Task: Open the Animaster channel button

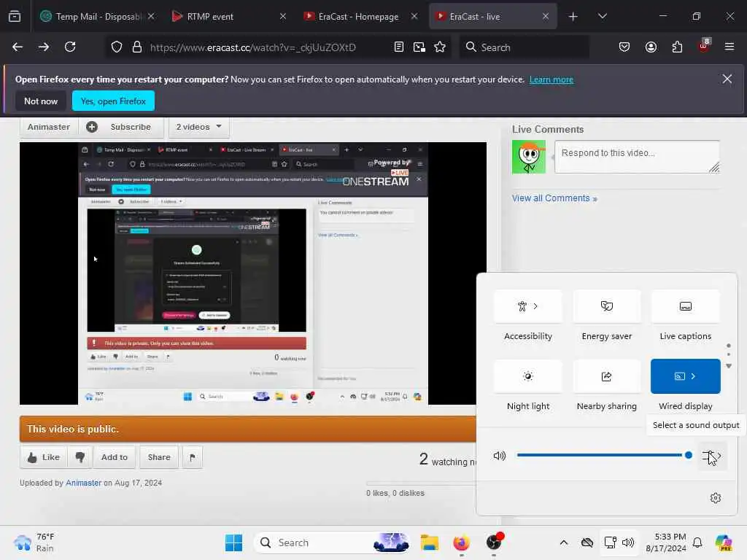Action: pos(49,127)
